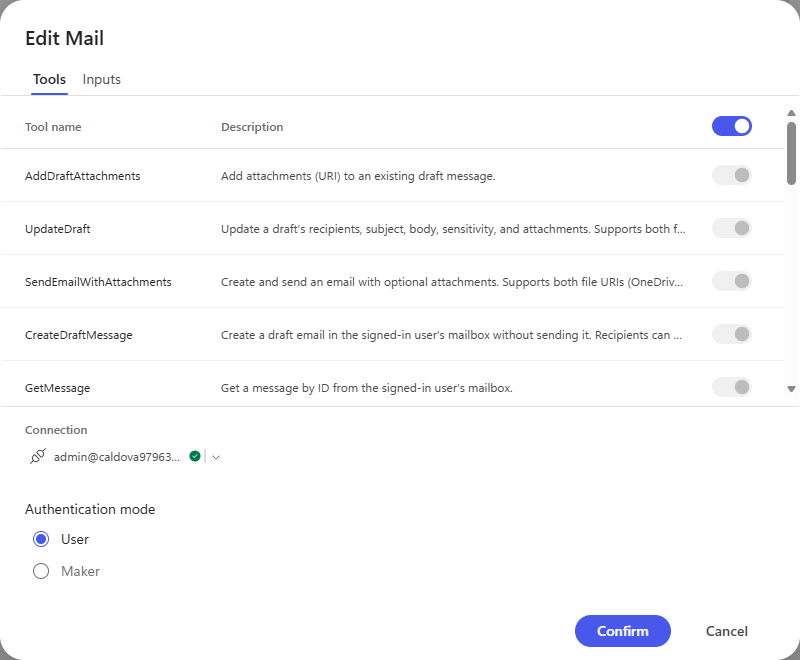Click the Description column header

[x=252, y=127]
